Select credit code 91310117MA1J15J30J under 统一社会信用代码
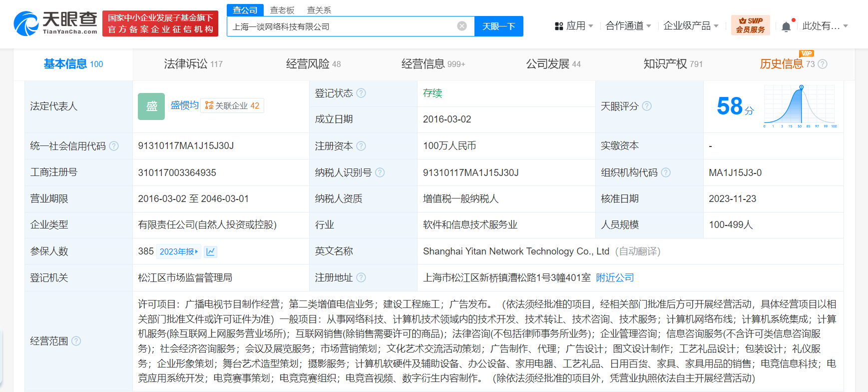This screenshot has height=392, width=868. (186, 146)
